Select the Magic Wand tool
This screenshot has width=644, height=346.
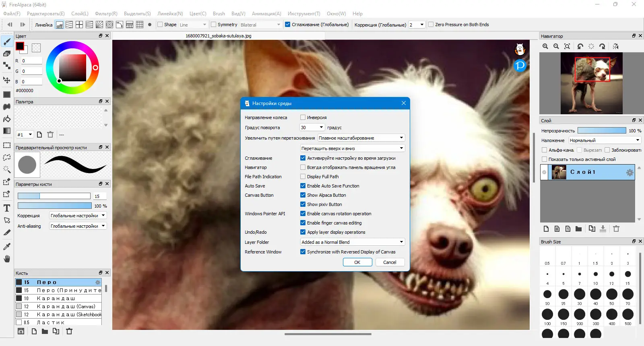click(7, 169)
